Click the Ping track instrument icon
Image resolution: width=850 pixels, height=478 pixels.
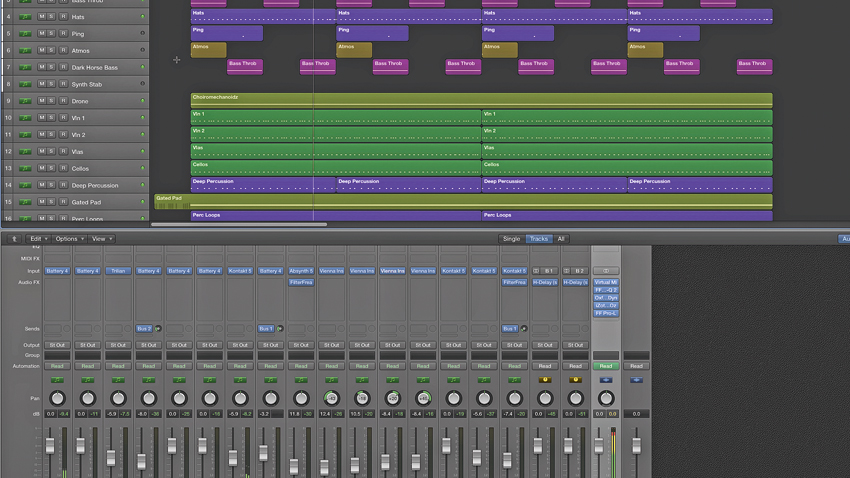[25, 34]
